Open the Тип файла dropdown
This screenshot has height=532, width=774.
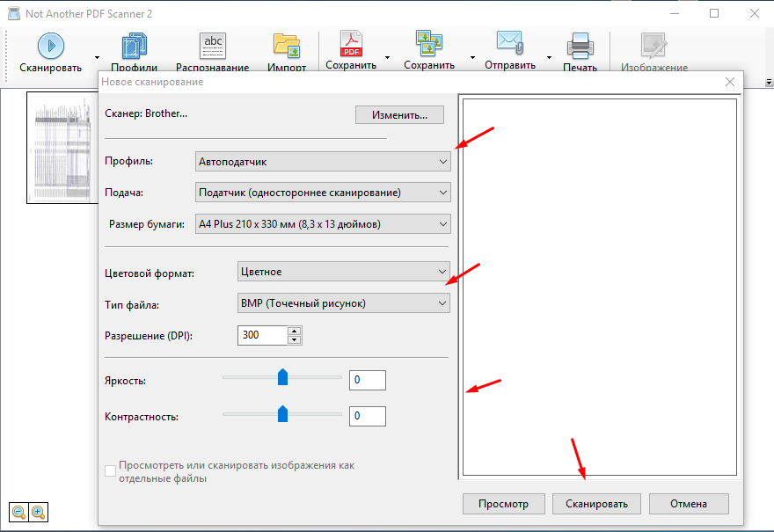[x=344, y=303]
